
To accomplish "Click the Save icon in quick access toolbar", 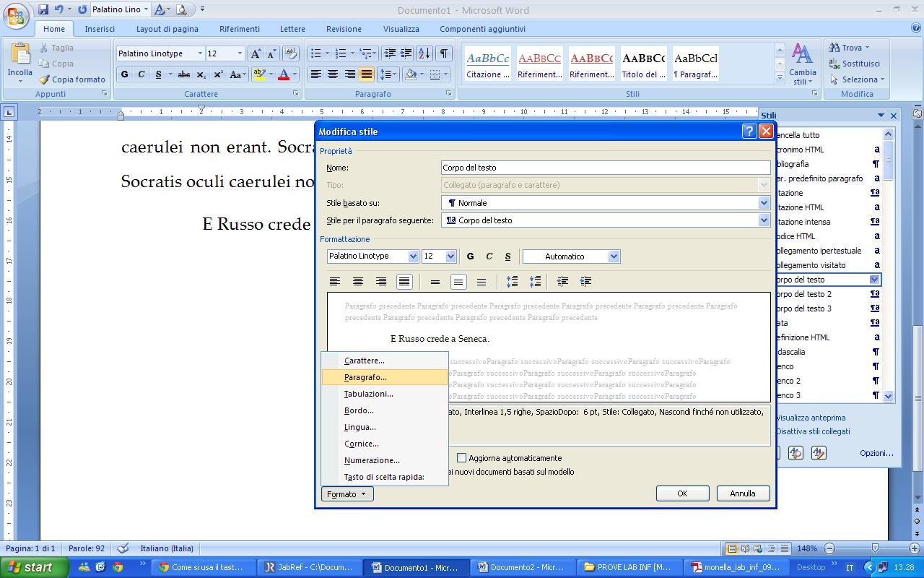I will point(43,9).
